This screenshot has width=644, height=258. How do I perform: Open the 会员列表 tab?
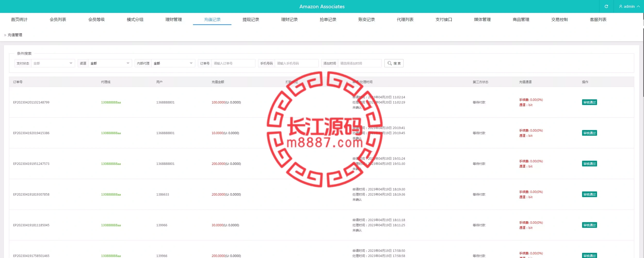coord(58,19)
